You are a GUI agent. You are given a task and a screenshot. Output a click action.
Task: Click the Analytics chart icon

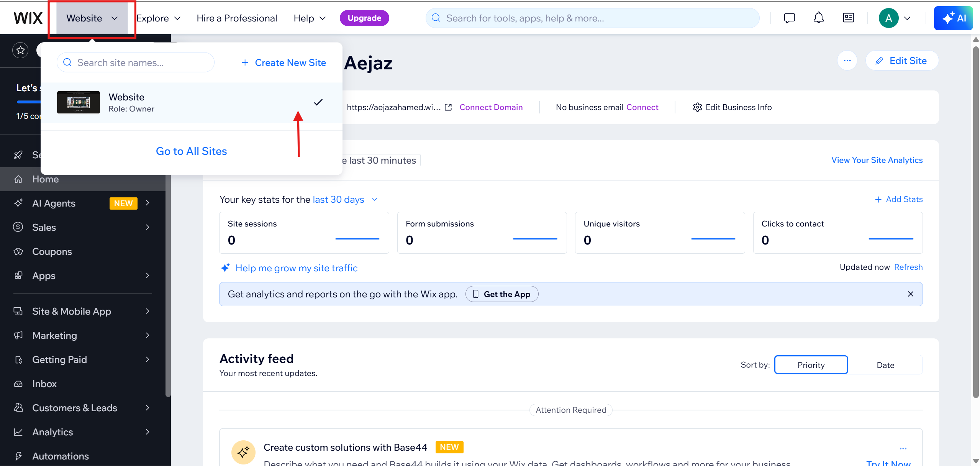[18, 432]
